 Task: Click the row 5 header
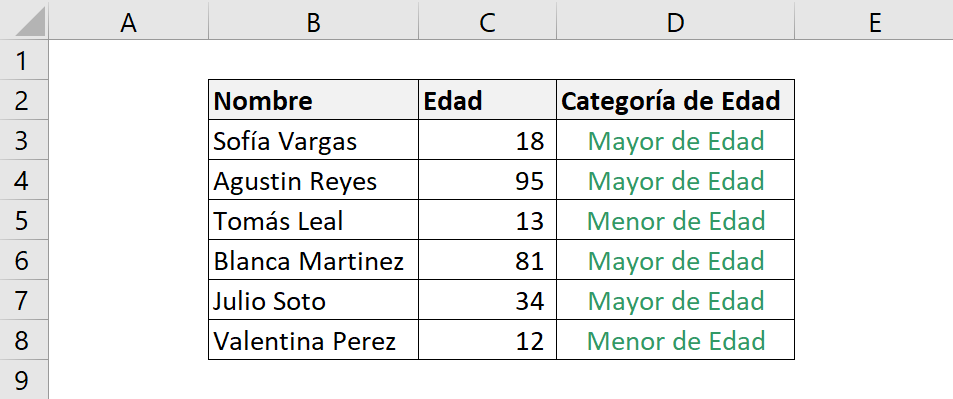24,220
